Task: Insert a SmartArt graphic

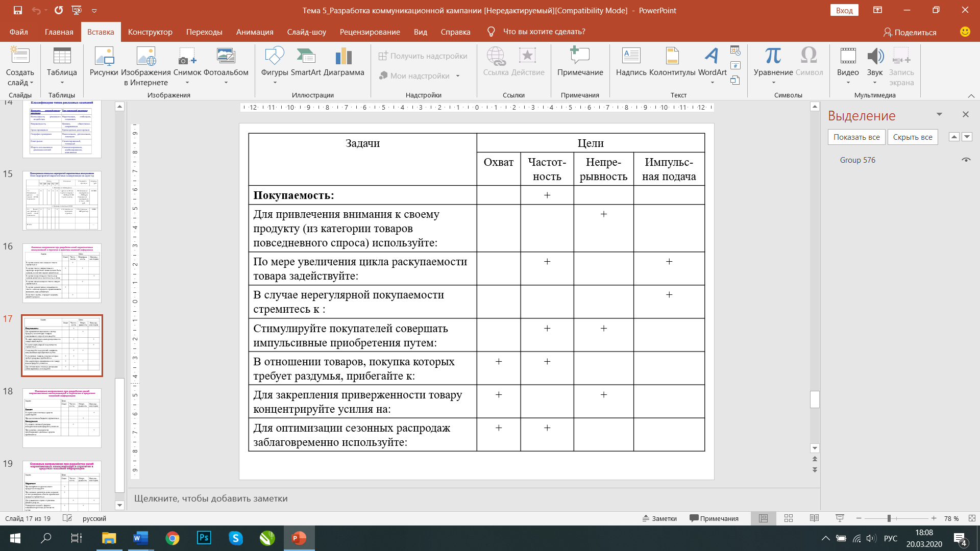Action: pos(306,62)
